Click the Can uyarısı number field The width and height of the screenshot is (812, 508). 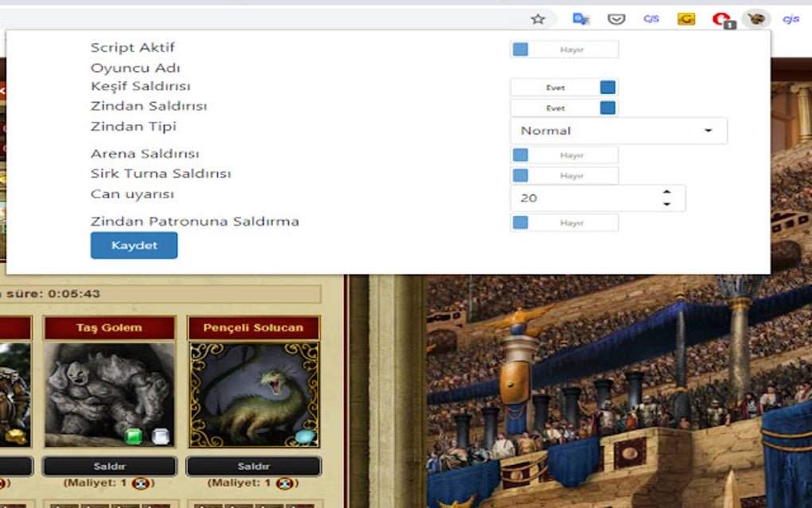[598, 197]
